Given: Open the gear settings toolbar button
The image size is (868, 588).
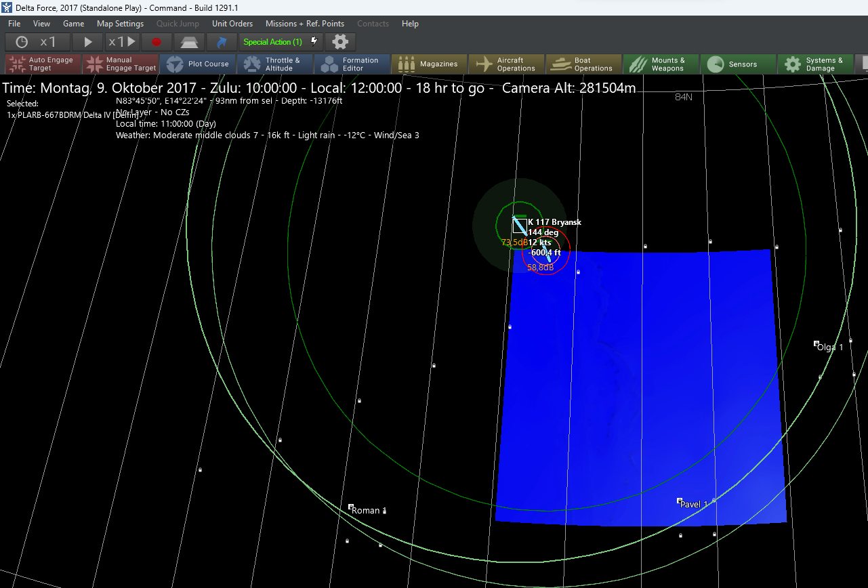Looking at the screenshot, I should 340,42.
